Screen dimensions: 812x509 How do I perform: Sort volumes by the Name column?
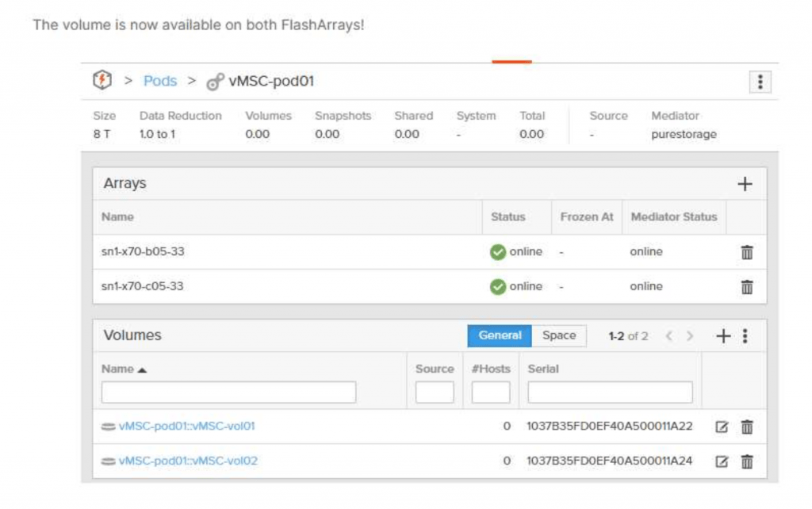(x=124, y=369)
